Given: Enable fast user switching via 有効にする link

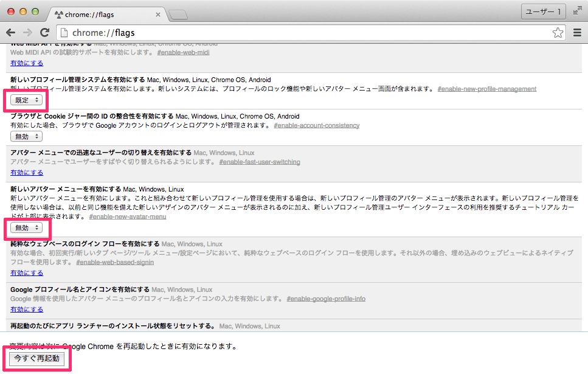Looking at the screenshot, I should click(x=27, y=173).
